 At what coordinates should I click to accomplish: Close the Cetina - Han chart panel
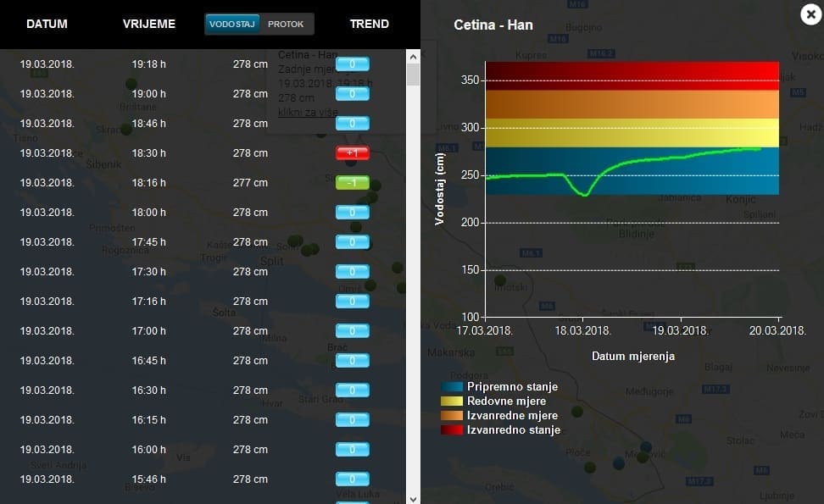click(x=809, y=13)
